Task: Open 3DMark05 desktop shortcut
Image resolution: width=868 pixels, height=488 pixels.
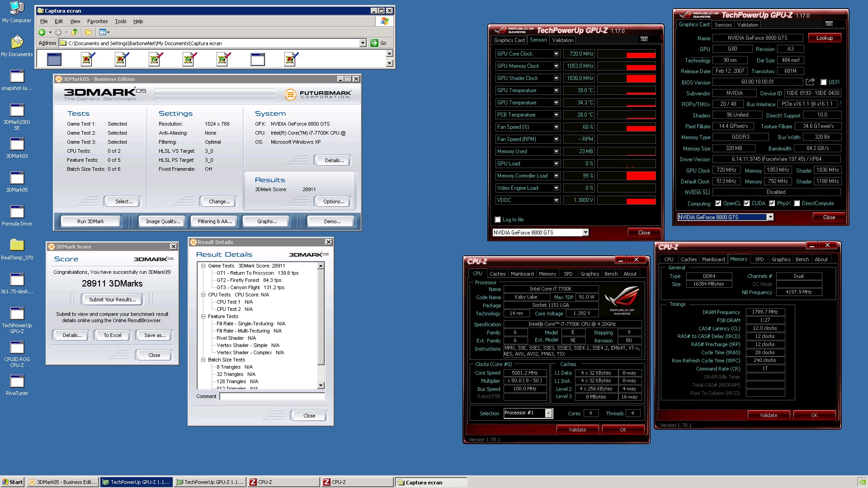Action: coord(17,182)
